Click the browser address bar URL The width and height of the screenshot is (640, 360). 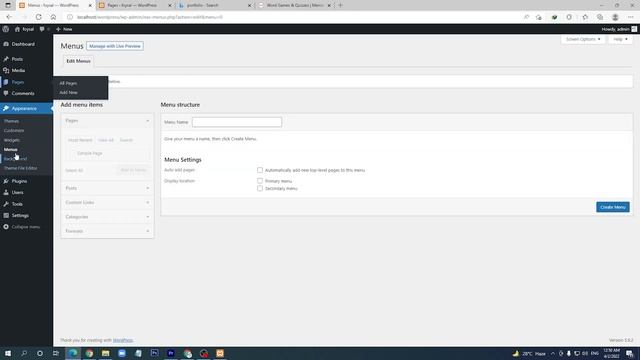[x=150, y=17]
